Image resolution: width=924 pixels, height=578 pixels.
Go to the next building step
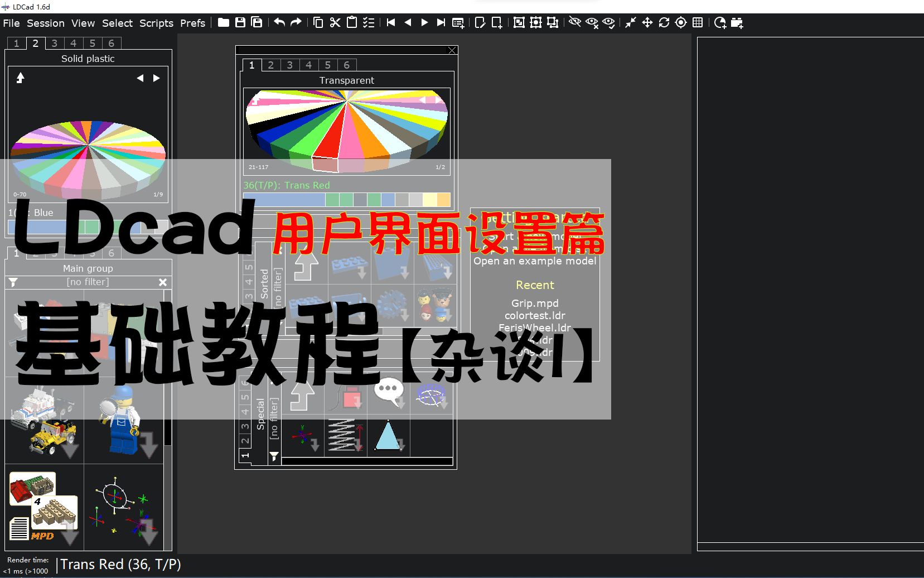point(424,22)
